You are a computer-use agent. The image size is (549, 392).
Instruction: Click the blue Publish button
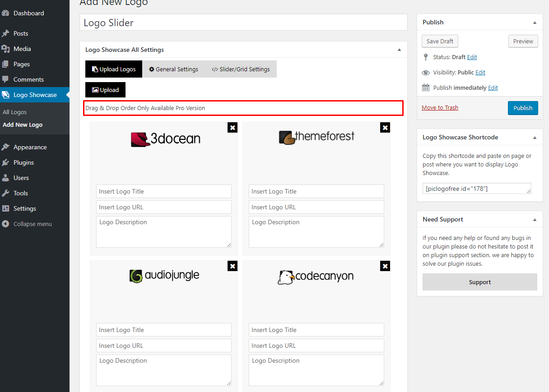(523, 108)
